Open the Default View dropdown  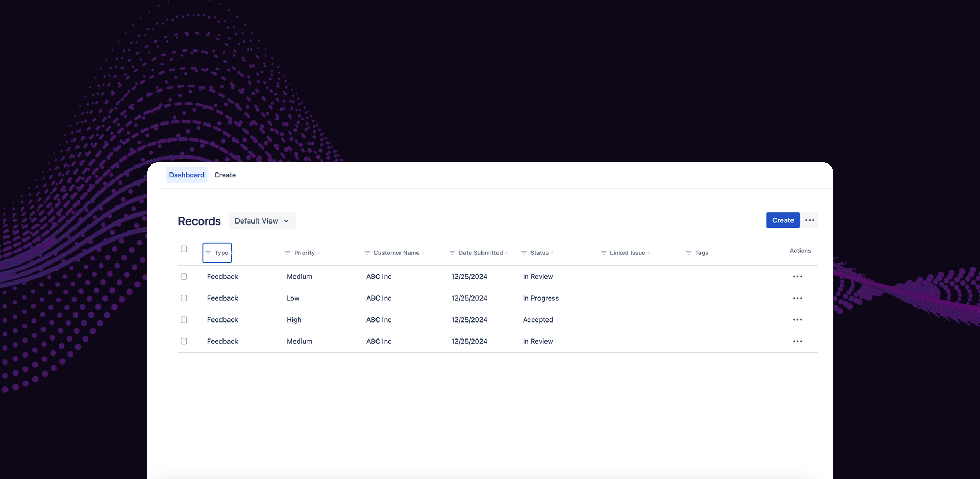(262, 220)
